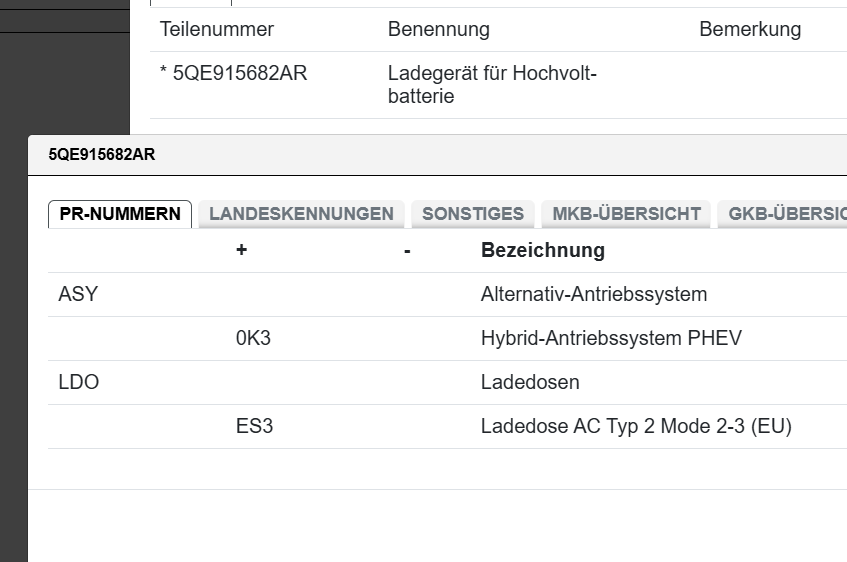
Task: Click the Ladegerät für Hochvoltbatterie description
Action: [492, 85]
